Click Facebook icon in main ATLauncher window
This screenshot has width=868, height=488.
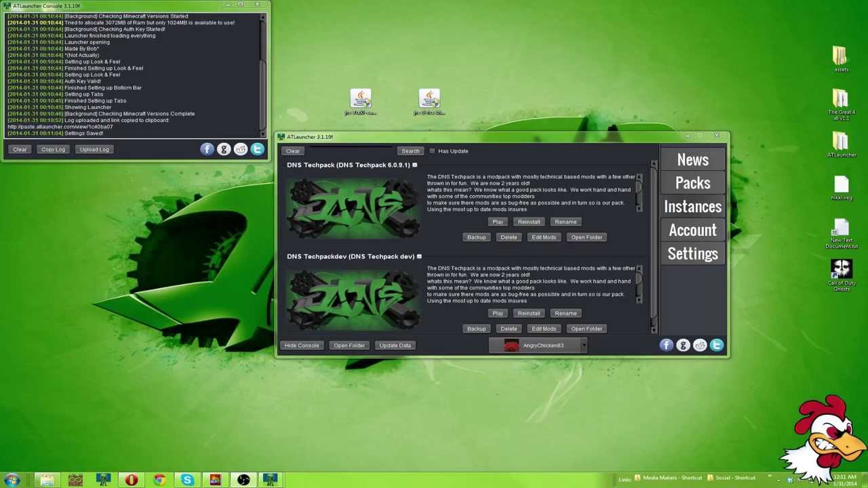point(666,346)
